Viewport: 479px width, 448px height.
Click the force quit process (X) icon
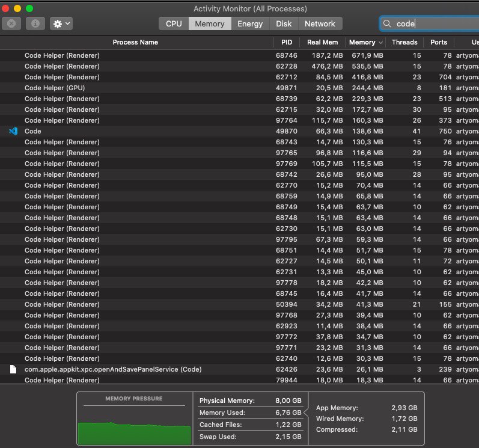tap(11, 23)
